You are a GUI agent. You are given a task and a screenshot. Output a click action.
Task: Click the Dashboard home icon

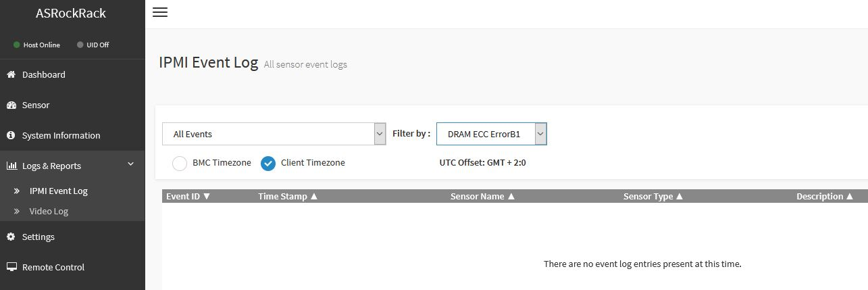11,74
